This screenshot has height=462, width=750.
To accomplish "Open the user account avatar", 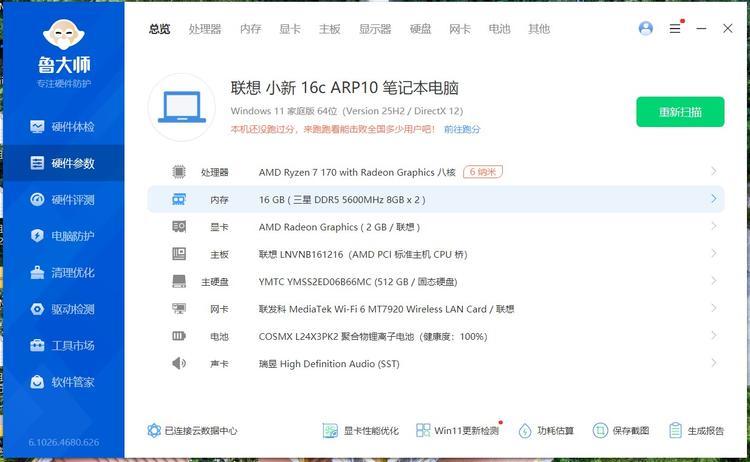I will click(646, 29).
